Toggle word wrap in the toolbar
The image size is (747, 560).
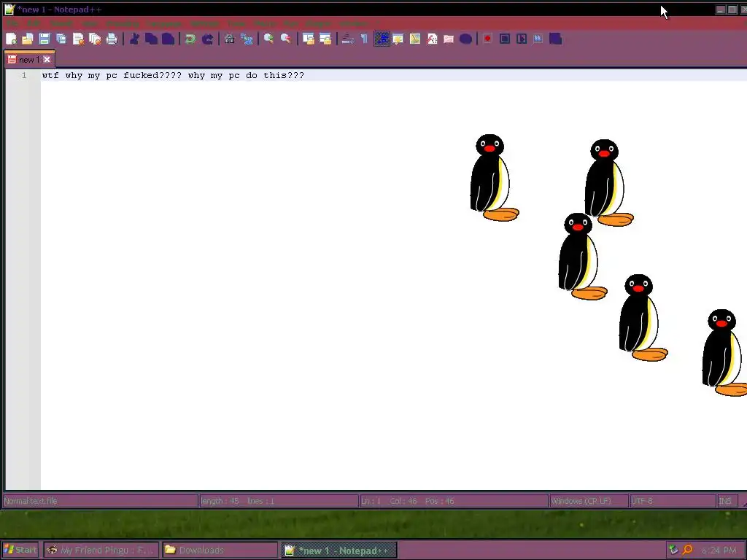[x=347, y=39]
